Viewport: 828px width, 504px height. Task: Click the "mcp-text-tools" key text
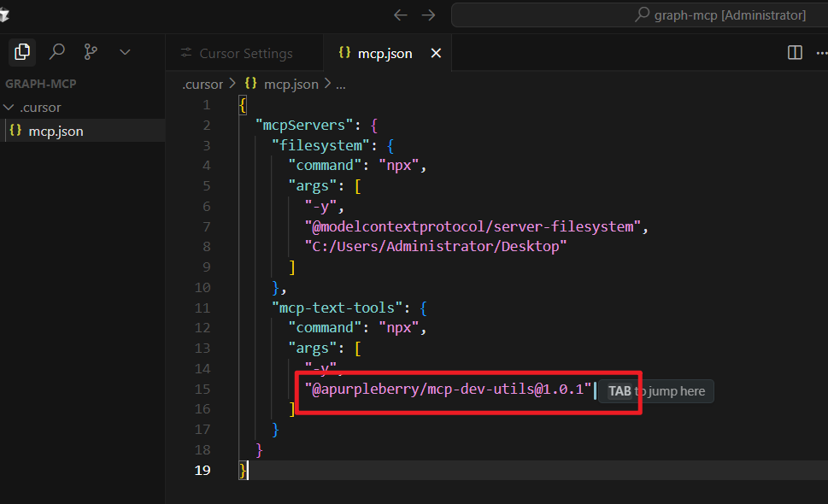337,308
